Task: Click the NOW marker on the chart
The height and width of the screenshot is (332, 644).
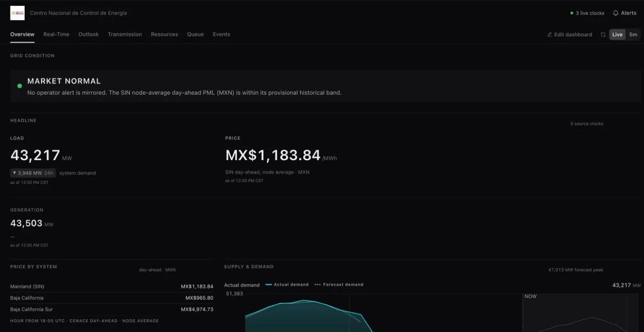Action: click(x=531, y=296)
